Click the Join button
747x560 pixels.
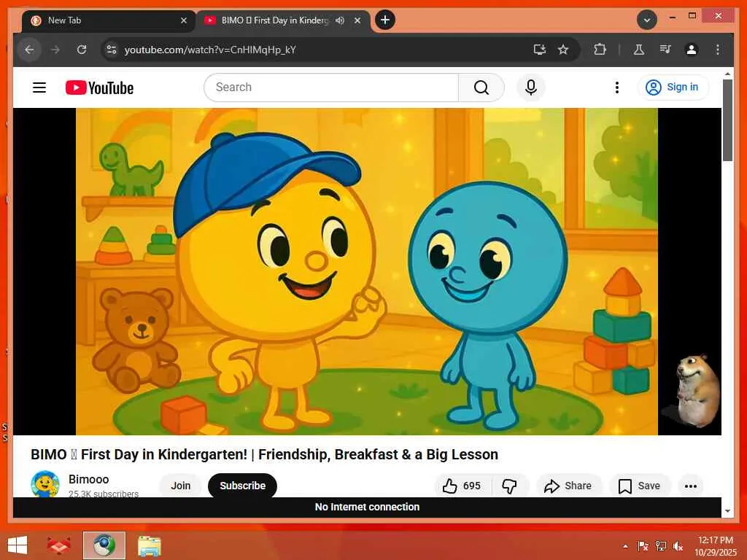pos(181,486)
